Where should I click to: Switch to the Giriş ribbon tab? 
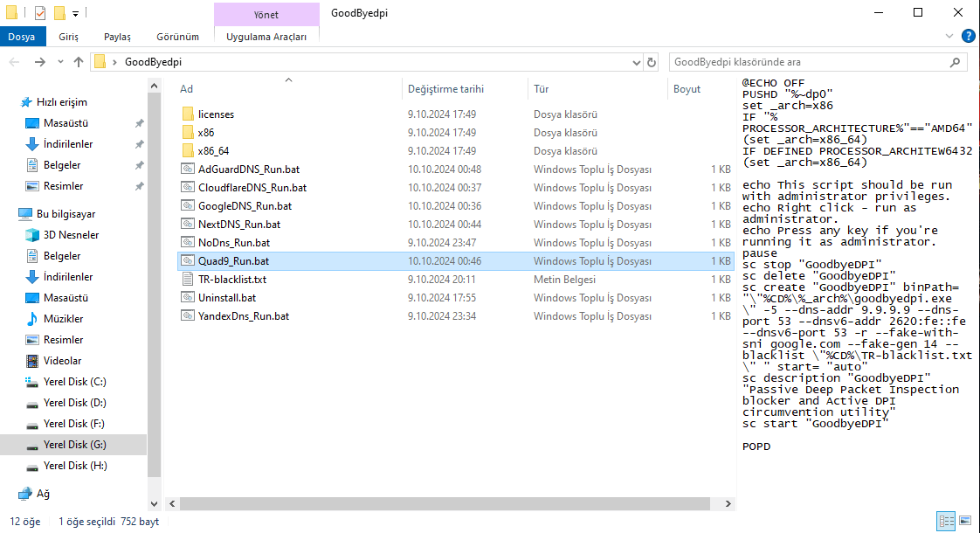(x=69, y=37)
